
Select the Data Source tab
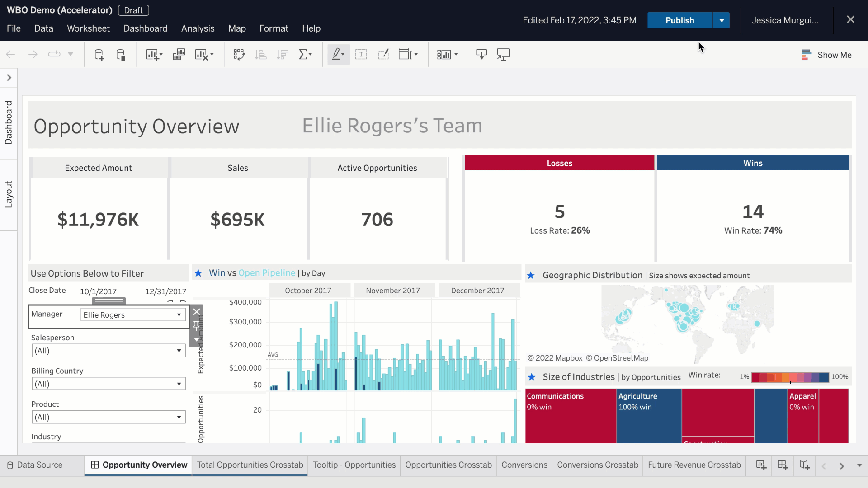click(39, 465)
